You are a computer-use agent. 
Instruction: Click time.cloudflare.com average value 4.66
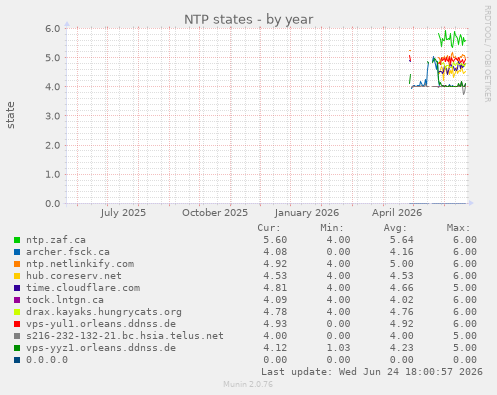(402, 288)
